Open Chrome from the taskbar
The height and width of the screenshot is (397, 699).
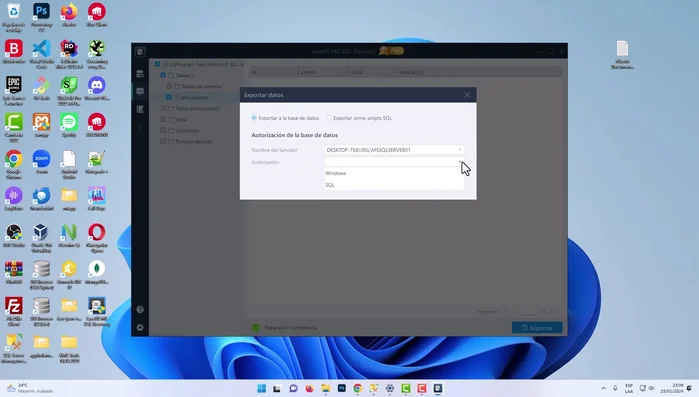tap(358, 389)
